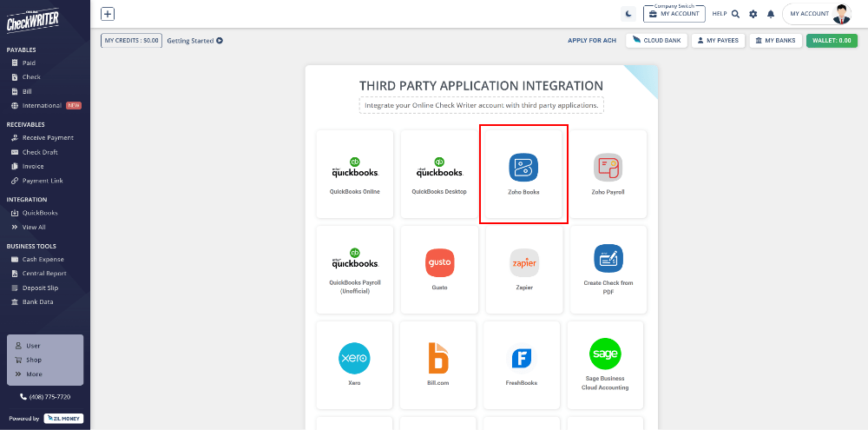Open Create Check from PDF tile
868x430 pixels.
(608, 268)
